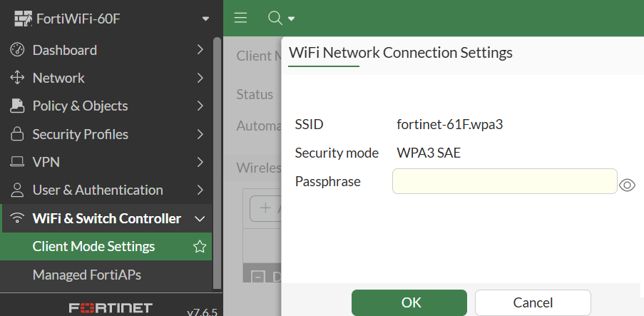Click the User & Authentication person icon
The image size is (644, 316).
pyautogui.click(x=17, y=190)
